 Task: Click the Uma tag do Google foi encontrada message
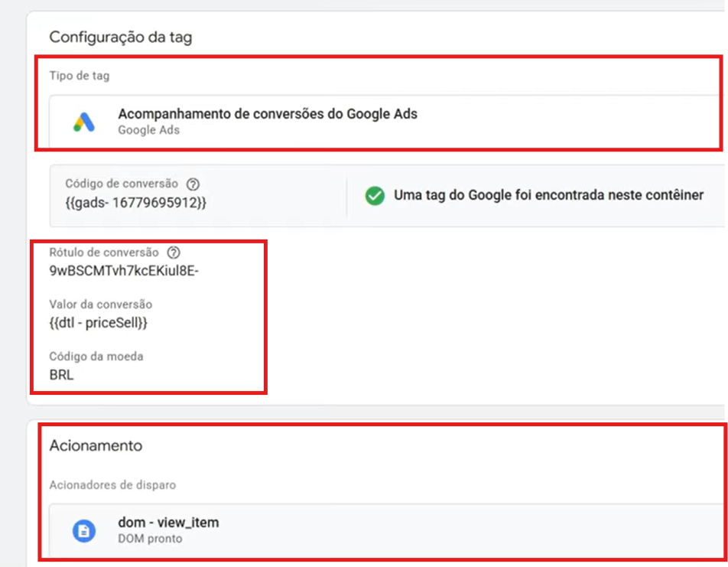[549, 195]
